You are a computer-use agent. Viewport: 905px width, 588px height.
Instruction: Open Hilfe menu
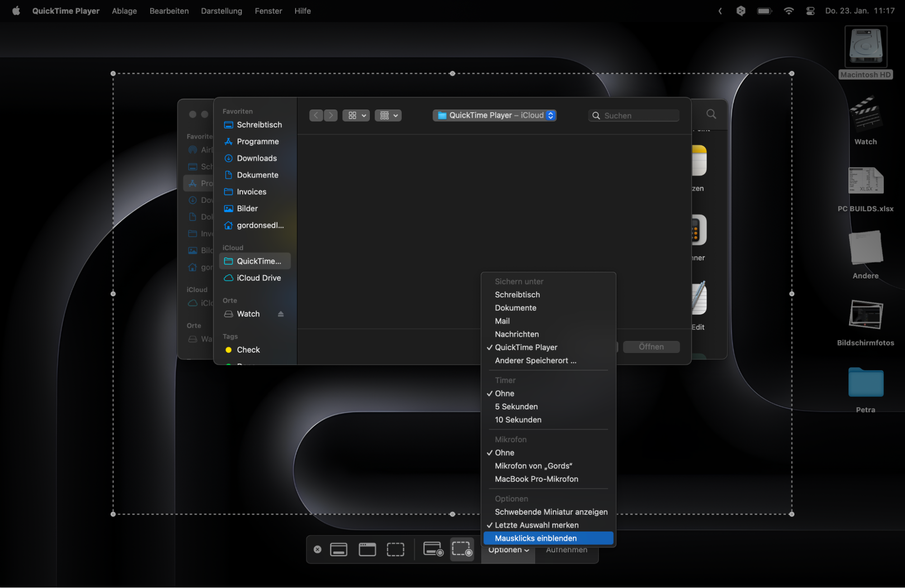(302, 10)
